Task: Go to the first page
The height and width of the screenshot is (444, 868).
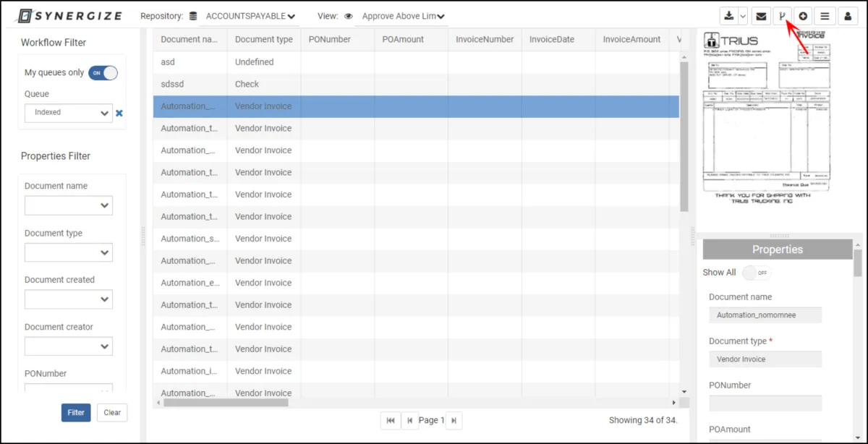Action: pos(391,420)
